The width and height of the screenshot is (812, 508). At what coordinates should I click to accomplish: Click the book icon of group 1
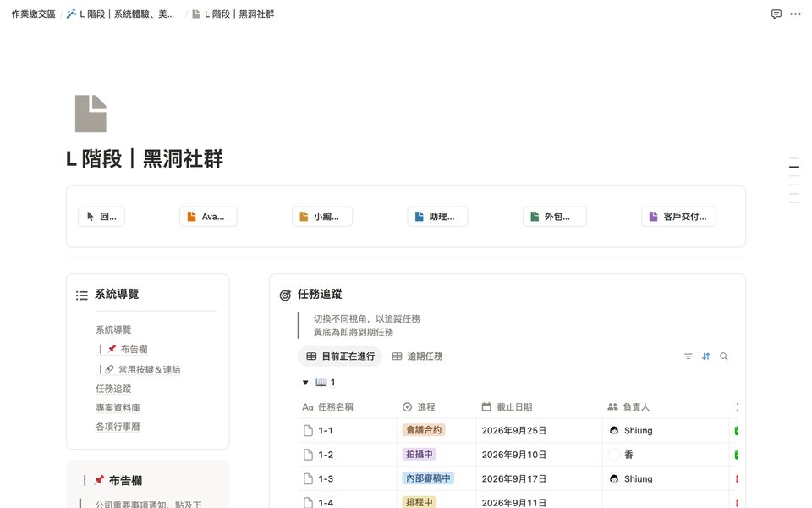coord(321,382)
